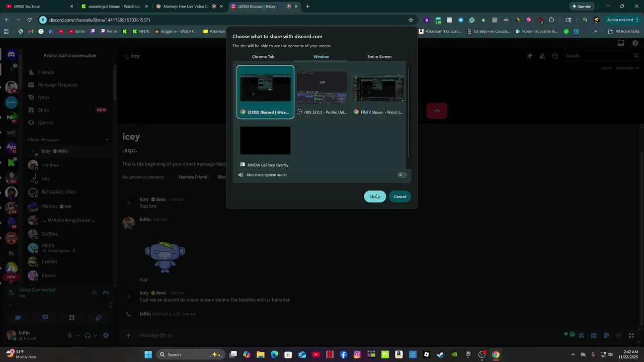This screenshot has height=362, width=644.
Task: Select the FIN7K Stream window thumbnail
Action: [378, 92]
